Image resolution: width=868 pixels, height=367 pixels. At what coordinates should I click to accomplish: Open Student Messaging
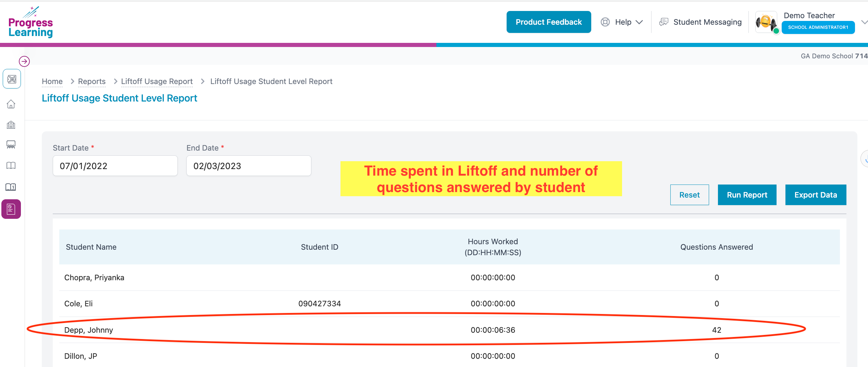pyautogui.click(x=707, y=22)
